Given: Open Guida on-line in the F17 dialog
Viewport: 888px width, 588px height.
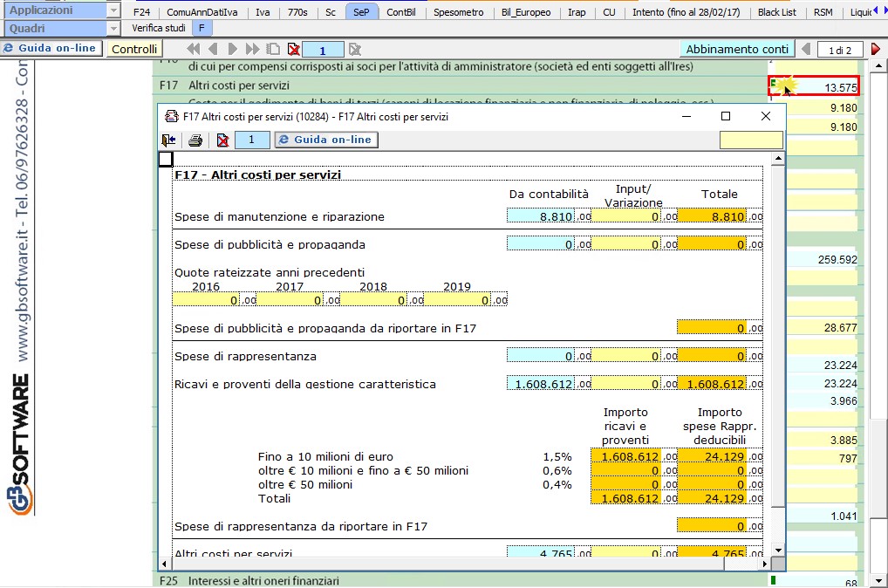Looking at the screenshot, I should pyautogui.click(x=326, y=140).
